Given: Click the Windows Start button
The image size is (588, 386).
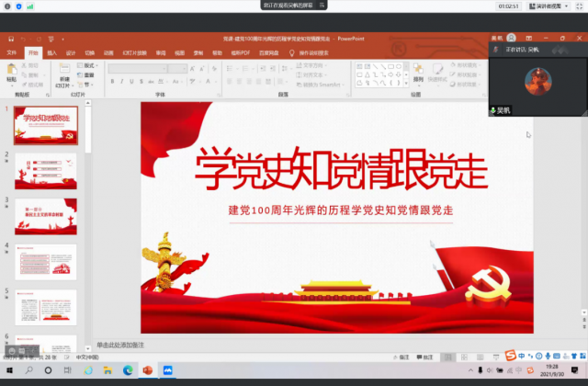Looking at the screenshot, I should pyautogui.click(x=8, y=369).
